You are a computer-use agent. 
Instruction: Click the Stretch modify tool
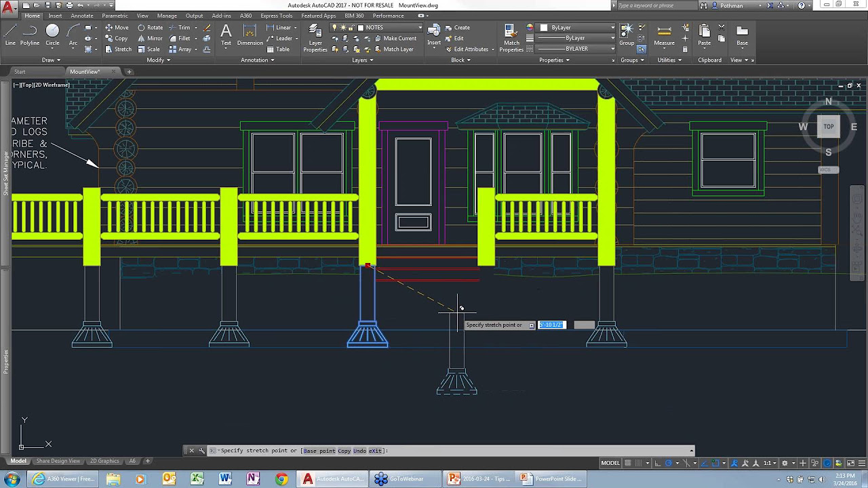click(x=118, y=49)
